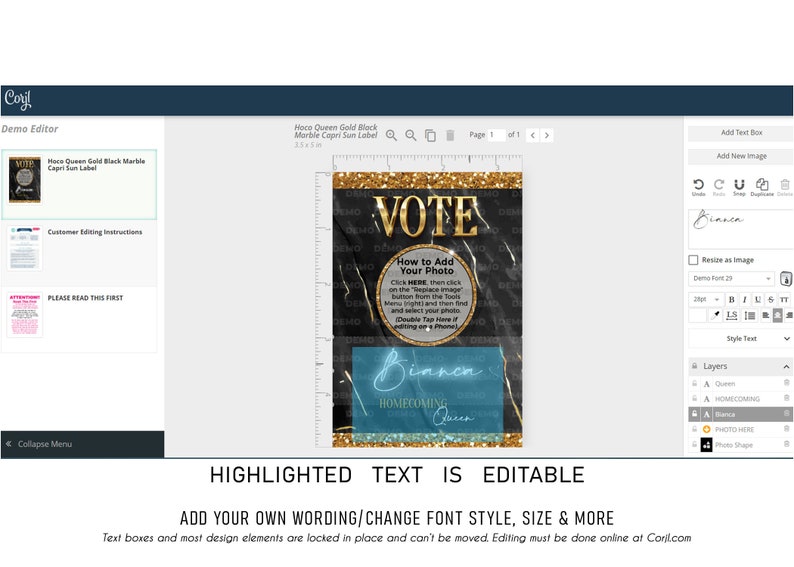Click the page number input field
Screen dimensions: 794x567
pos(496,135)
